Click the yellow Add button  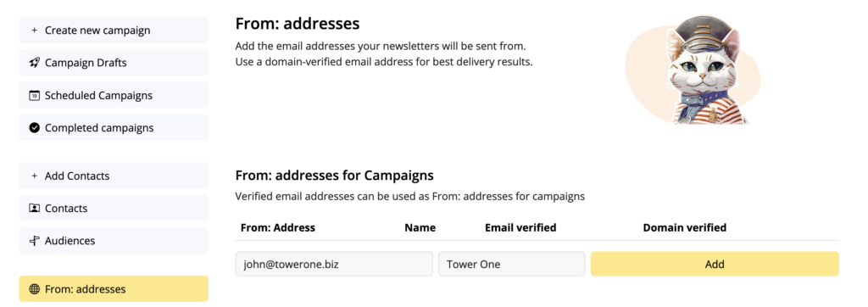(x=715, y=264)
